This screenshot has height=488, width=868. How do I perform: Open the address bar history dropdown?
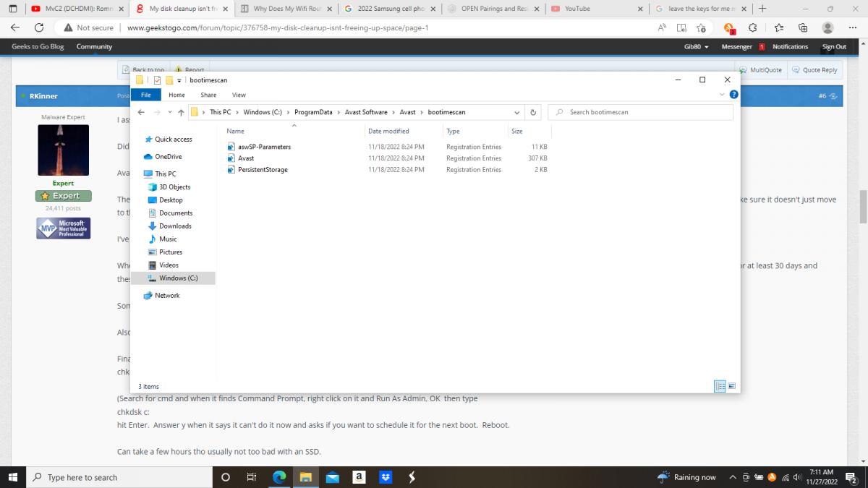tap(516, 112)
